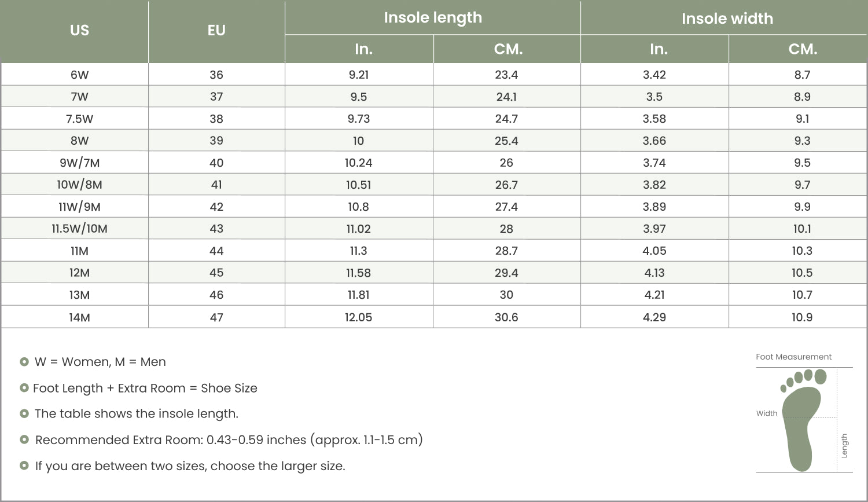
Task: Select the 6W size cell
Action: point(79,75)
